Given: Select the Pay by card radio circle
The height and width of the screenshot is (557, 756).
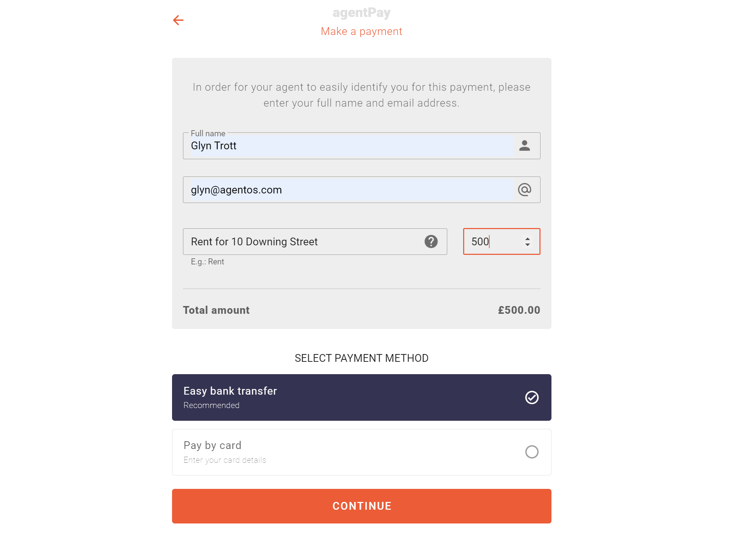Looking at the screenshot, I should [532, 452].
